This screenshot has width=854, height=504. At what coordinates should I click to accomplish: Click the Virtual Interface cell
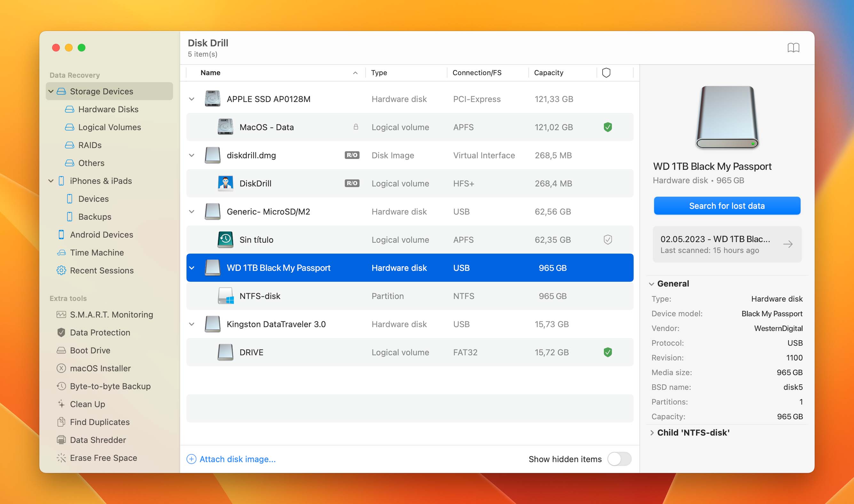[x=484, y=155]
